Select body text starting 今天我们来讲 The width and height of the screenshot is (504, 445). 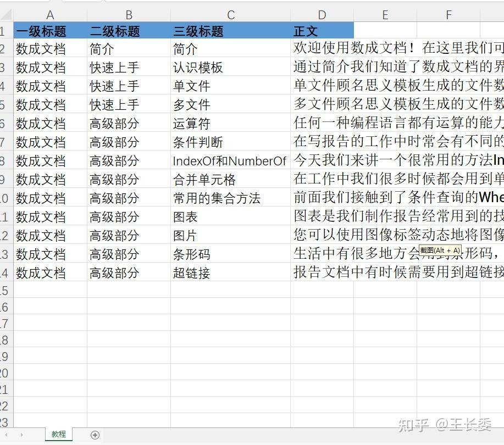[x=397, y=160]
